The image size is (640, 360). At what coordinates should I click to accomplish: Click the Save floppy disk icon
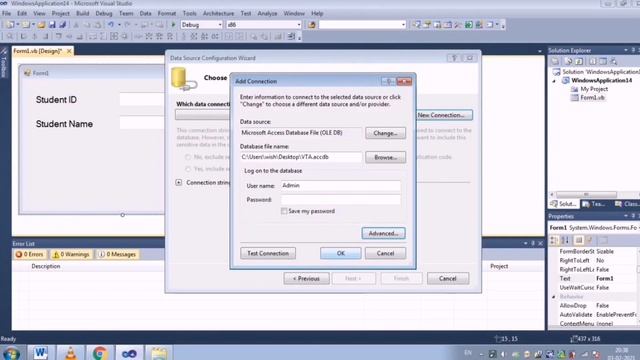(52, 25)
